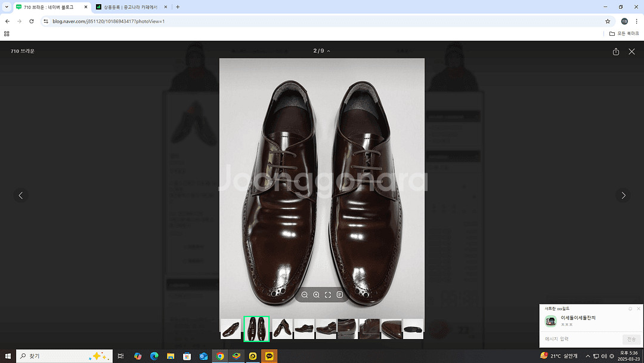Open the volume control in the tray
This screenshot has width=644, height=363.
coord(603,356)
